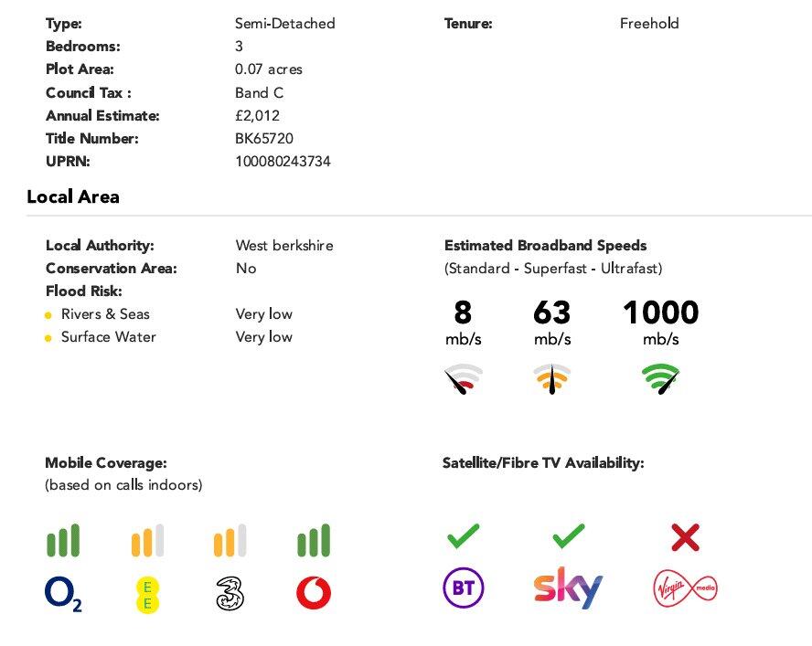Click the red Vodafone logo

[x=314, y=594]
